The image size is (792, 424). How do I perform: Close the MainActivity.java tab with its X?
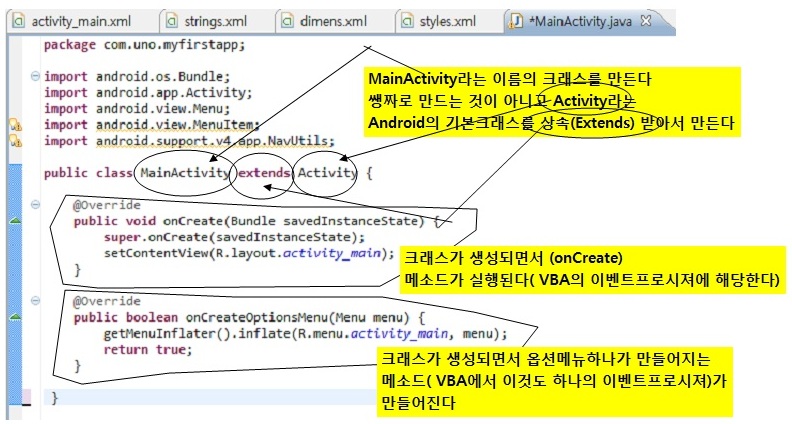click(646, 21)
